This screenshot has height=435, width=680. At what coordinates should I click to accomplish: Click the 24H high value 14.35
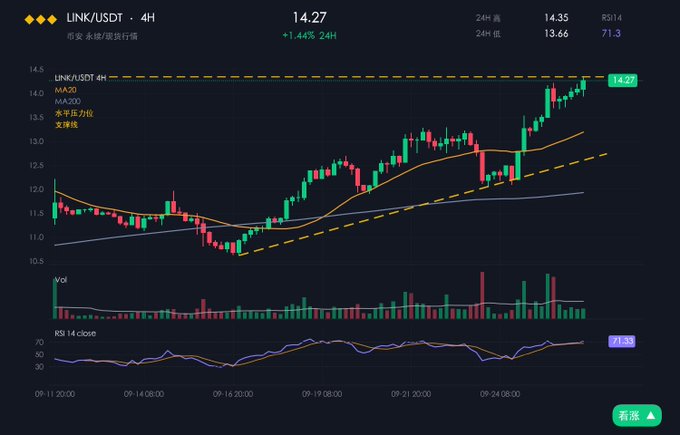point(556,17)
